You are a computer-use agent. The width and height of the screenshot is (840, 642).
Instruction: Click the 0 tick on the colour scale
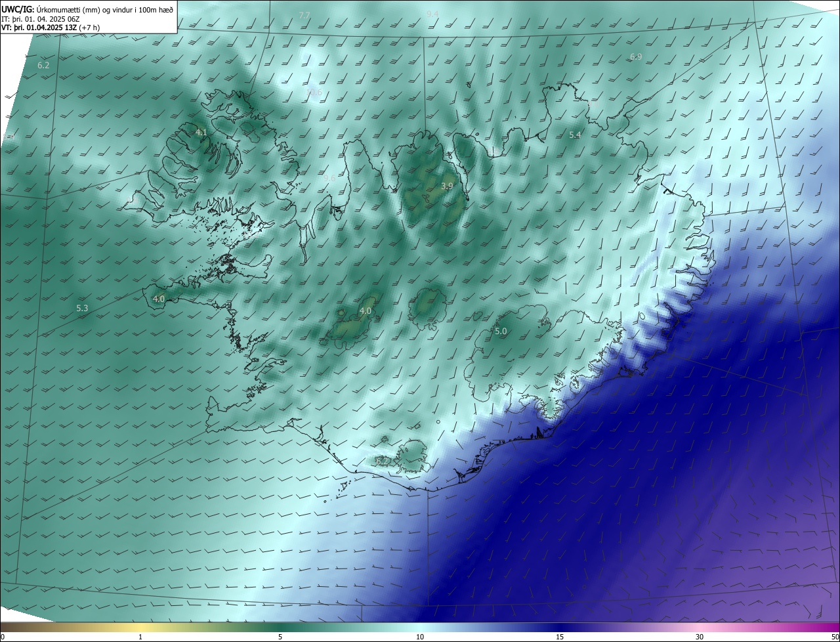pyautogui.click(x=3, y=637)
